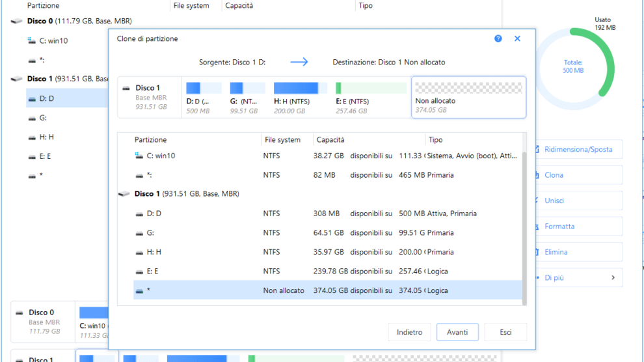Click the Disco 0 Base MBR label at bottom

44,322
